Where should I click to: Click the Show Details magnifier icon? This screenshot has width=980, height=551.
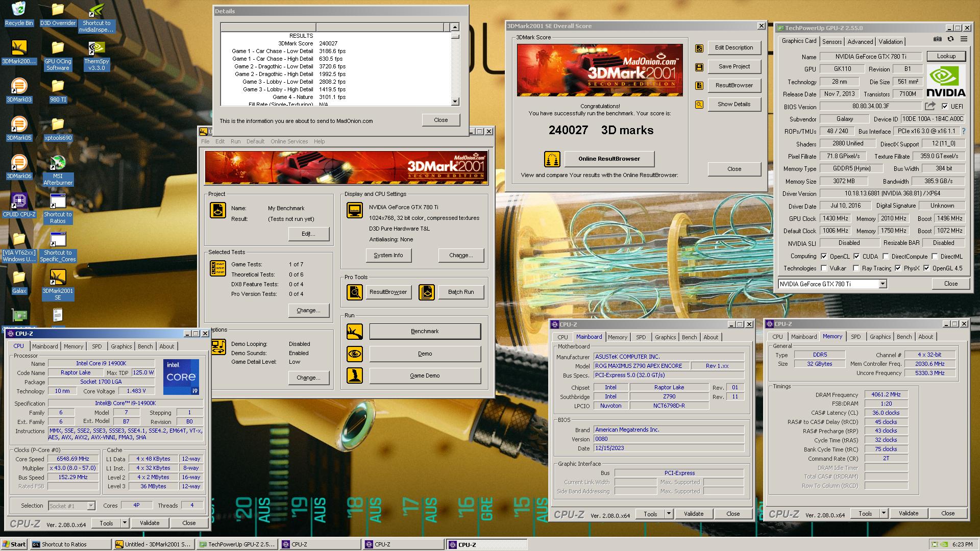[x=699, y=105]
